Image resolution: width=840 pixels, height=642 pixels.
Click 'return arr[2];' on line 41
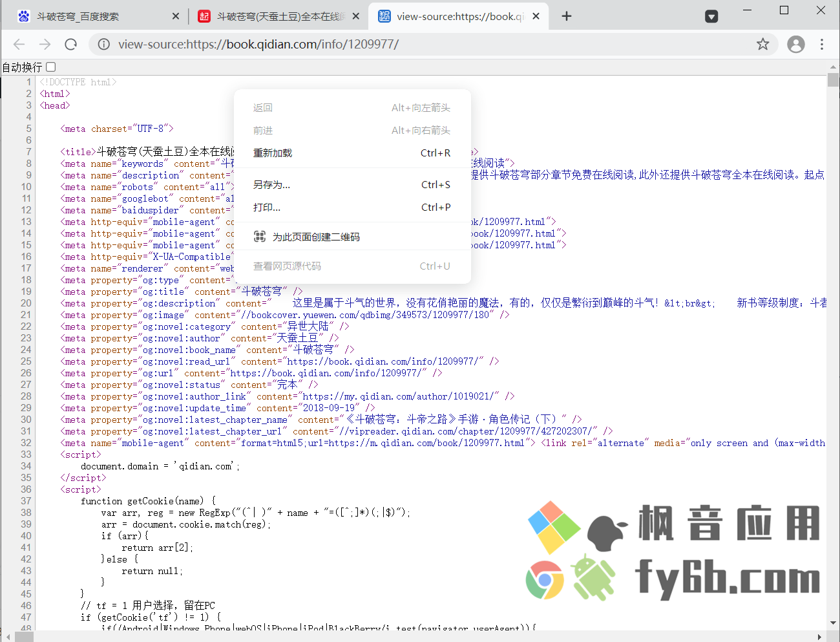point(158,548)
